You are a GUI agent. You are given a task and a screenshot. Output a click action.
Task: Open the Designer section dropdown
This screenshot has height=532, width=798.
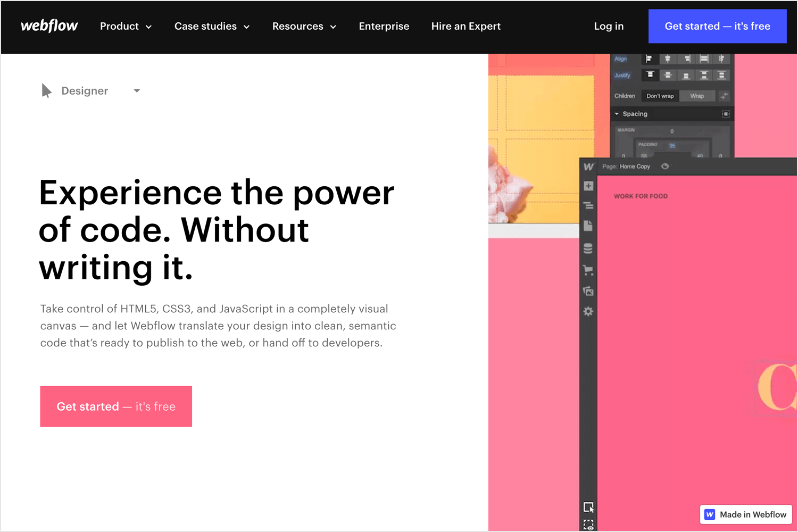[91, 91]
